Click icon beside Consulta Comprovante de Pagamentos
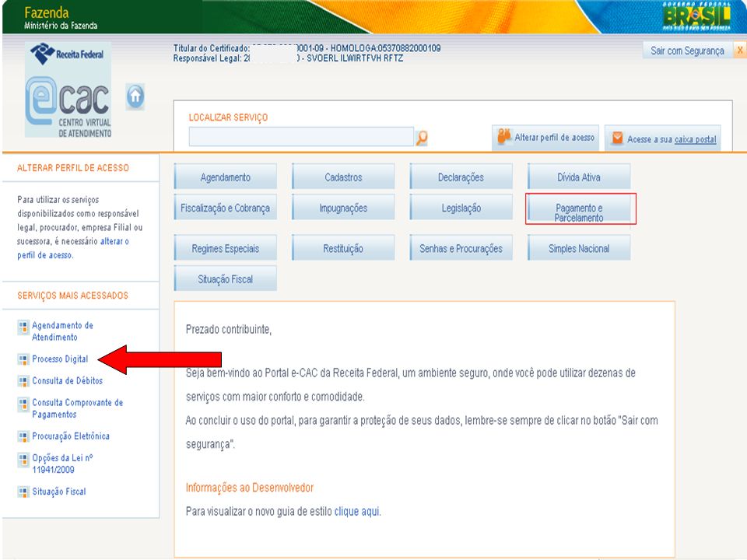 23,404
